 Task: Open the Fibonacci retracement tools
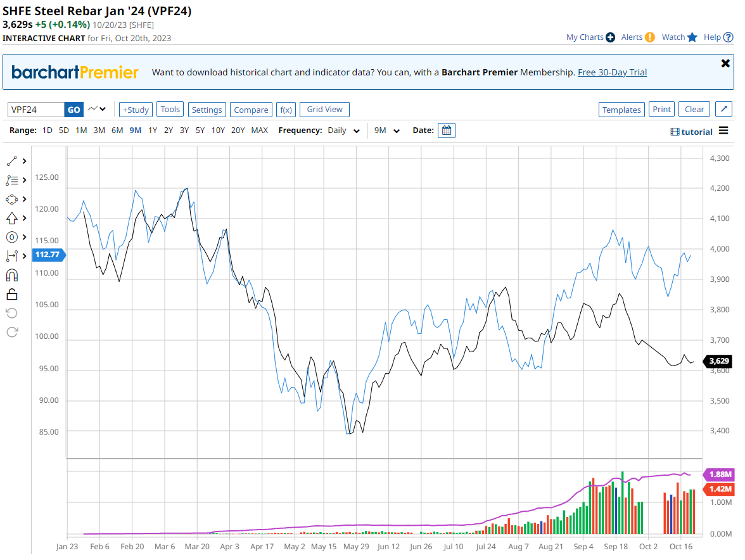point(11,180)
